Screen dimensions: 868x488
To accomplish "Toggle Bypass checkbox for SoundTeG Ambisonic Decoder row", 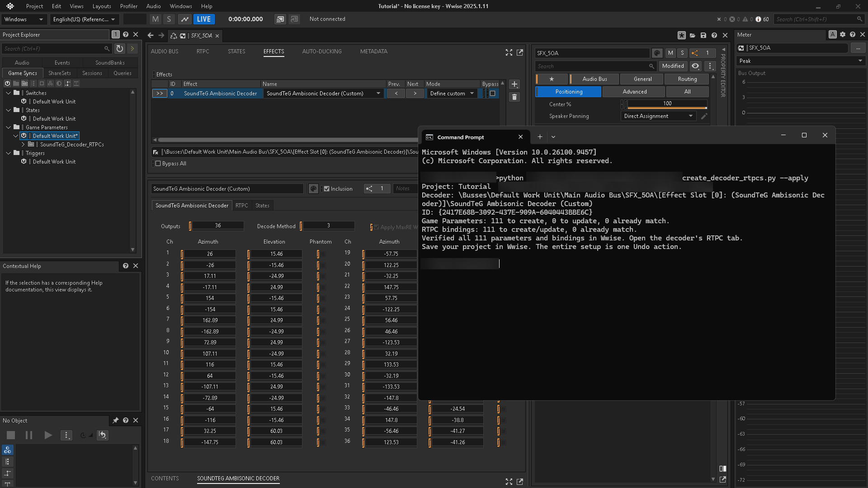I will tap(493, 94).
